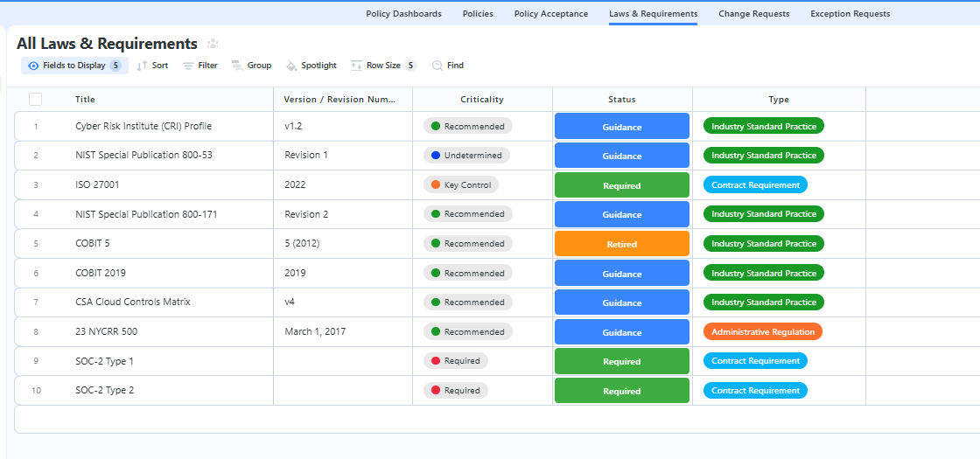This screenshot has width=980, height=459.
Task: Open the COBIT 2019 record
Action: coord(100,273)
